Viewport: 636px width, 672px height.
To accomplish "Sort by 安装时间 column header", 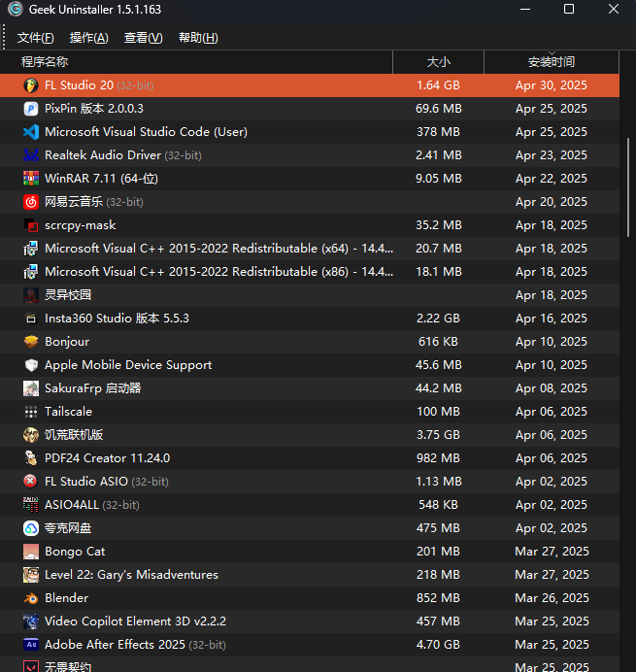I will 552,62.
